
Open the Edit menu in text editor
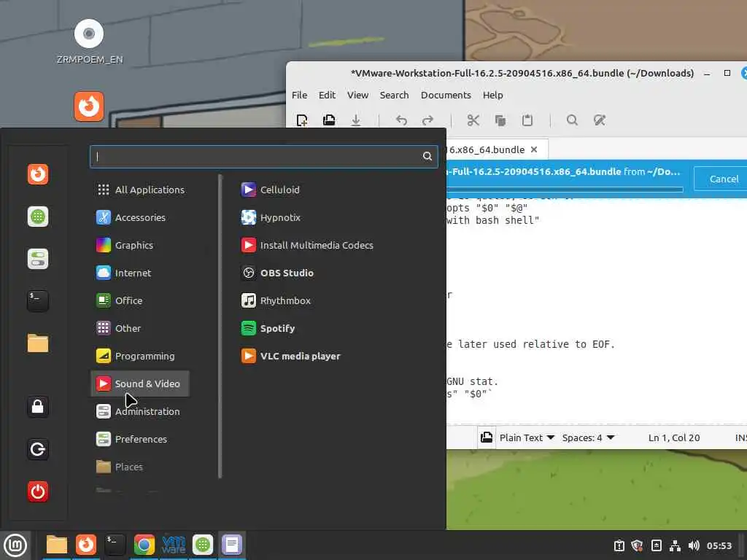coord(327,95)
